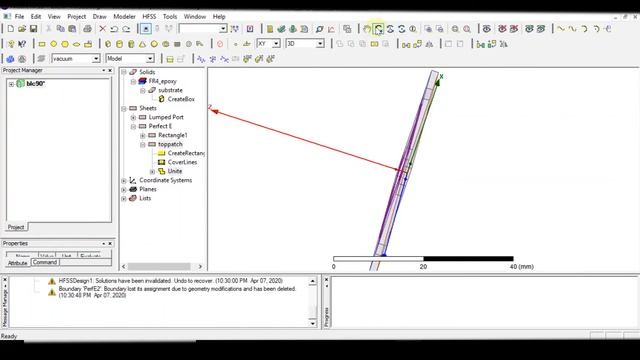Click the Paste icon in the toolbar
The width and height of the screenshot is (640, 360).
pos(72,29)
